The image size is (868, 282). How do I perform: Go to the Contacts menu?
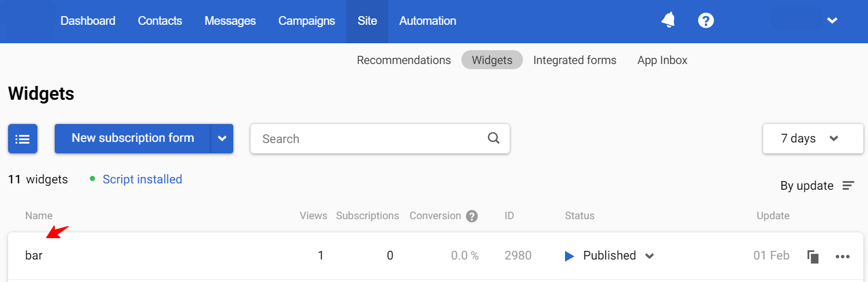point(160,21)
